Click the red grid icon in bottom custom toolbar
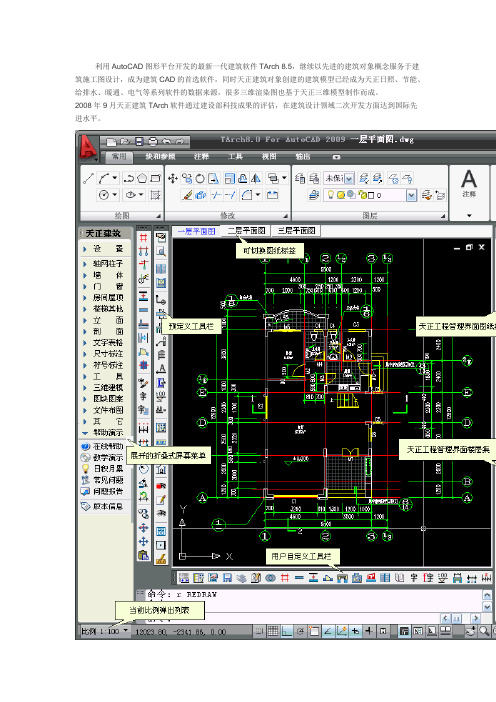496x702 pixels. [285, 578]
